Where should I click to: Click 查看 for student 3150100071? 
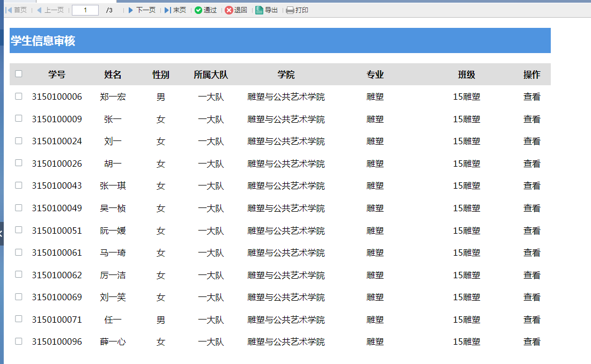tap(531, 320)
